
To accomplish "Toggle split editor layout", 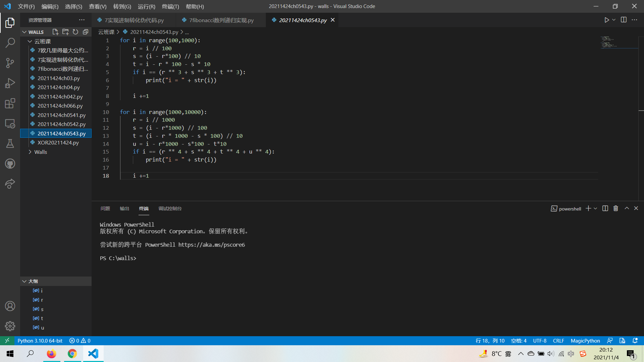I will pos(624,20).
